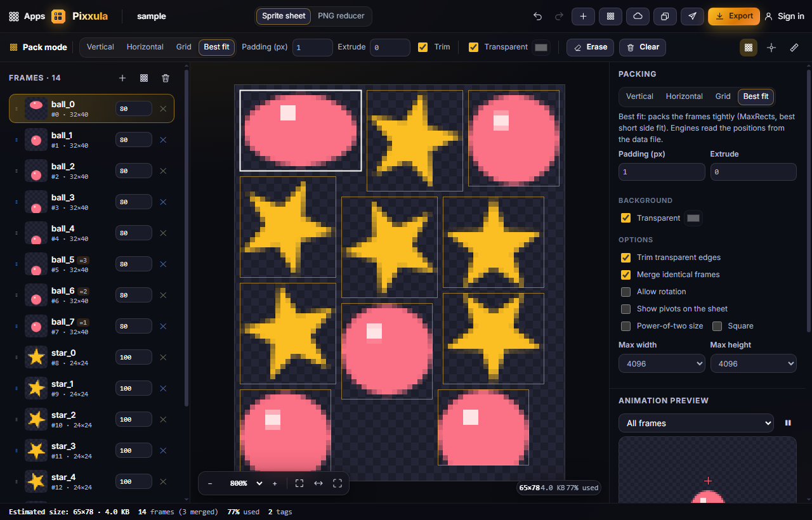812x520 pixels.
Task: Disable Merge identical frames
Action: [x=625, y=275]
